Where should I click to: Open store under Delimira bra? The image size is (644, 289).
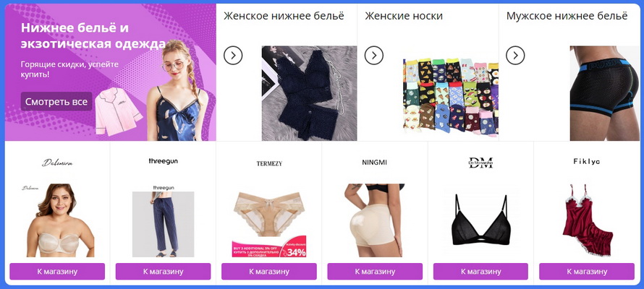tap(57, 272)
